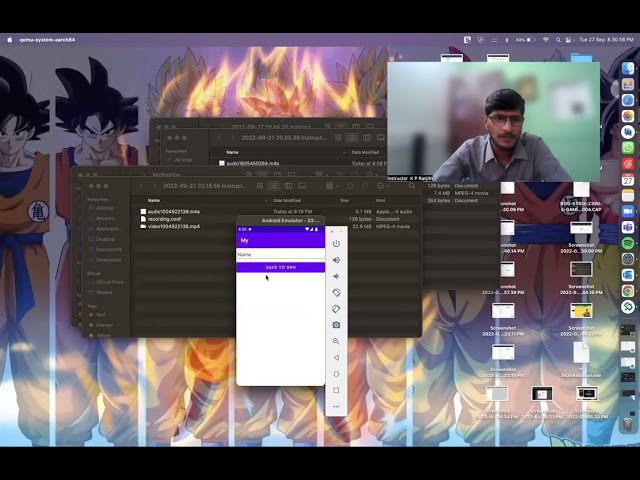Click the date and time in menu bar

point(606,40)
